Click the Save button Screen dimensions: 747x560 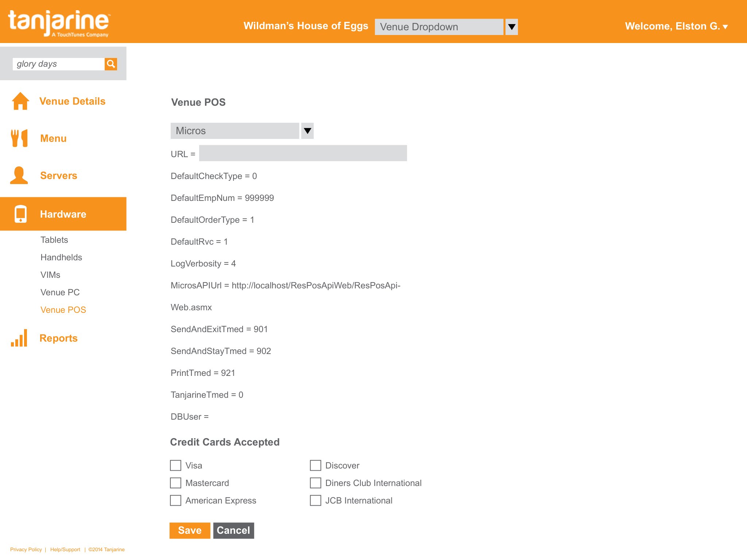point(190,530)
